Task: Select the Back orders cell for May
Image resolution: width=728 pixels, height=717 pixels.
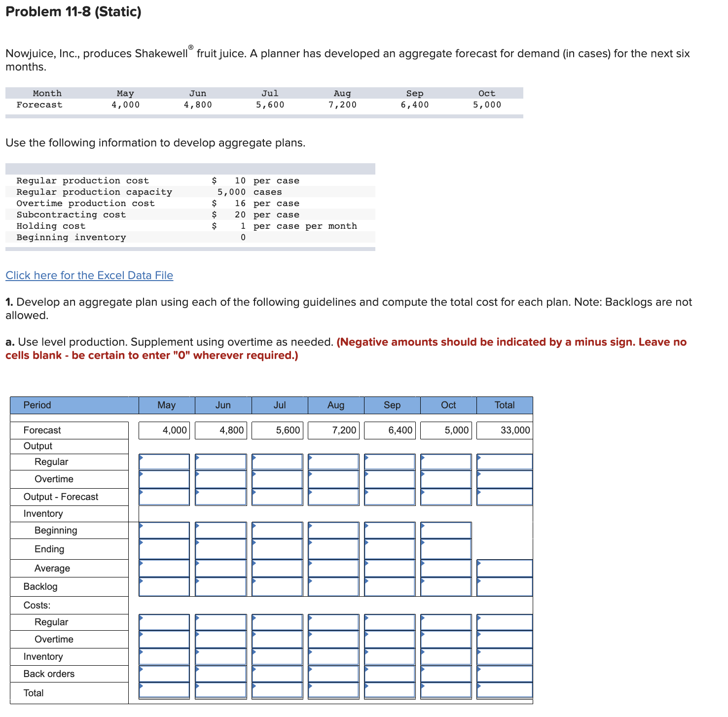Action: tap(164, 674)
